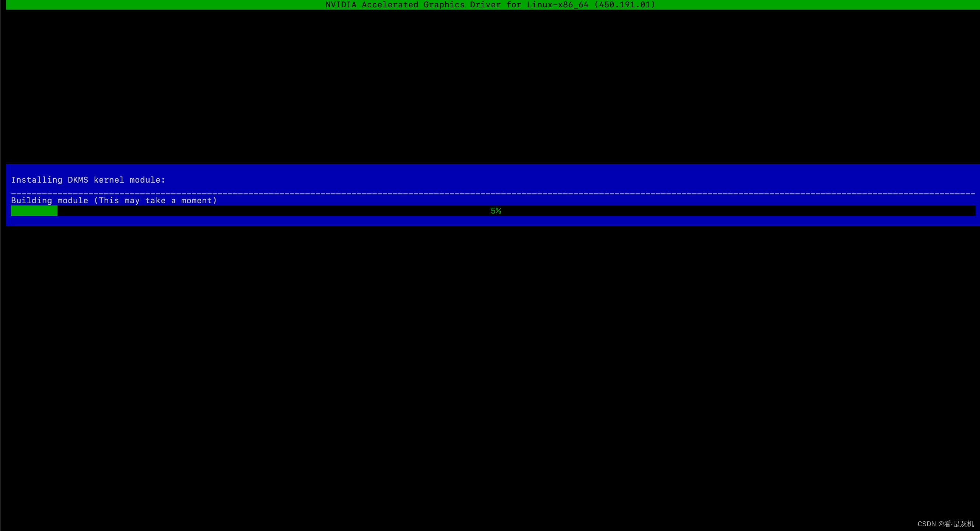Click the green filled part of the progress bar
Viewport: 980px width, 531px height.
coord(34,211)
